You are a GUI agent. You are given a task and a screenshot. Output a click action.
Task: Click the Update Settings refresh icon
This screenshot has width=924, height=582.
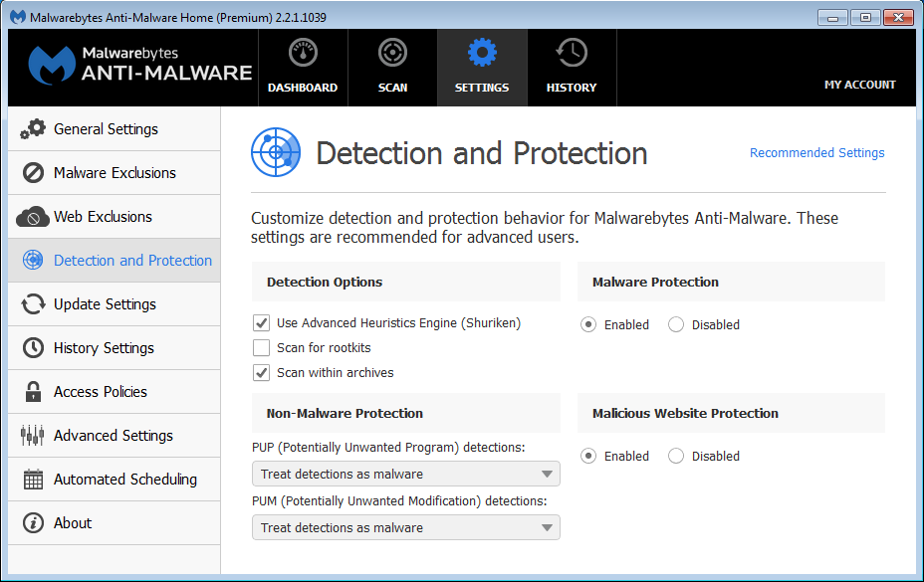pos(33,304)
